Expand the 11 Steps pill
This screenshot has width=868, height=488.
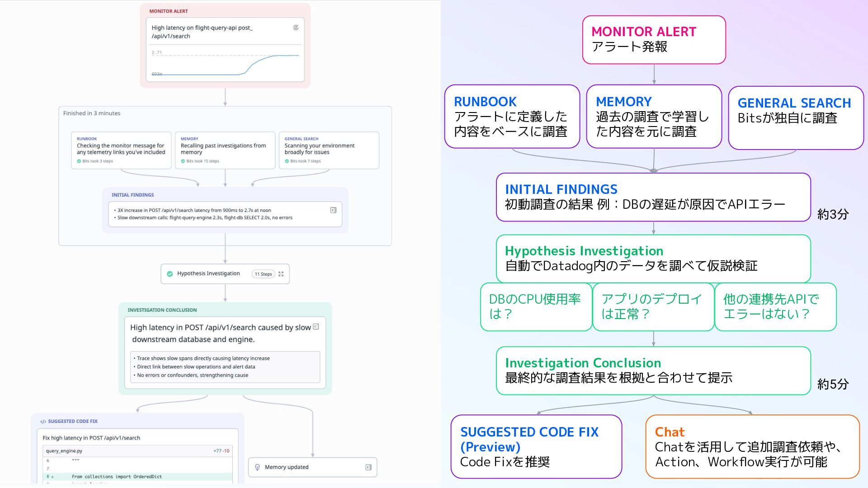point(263,274)
